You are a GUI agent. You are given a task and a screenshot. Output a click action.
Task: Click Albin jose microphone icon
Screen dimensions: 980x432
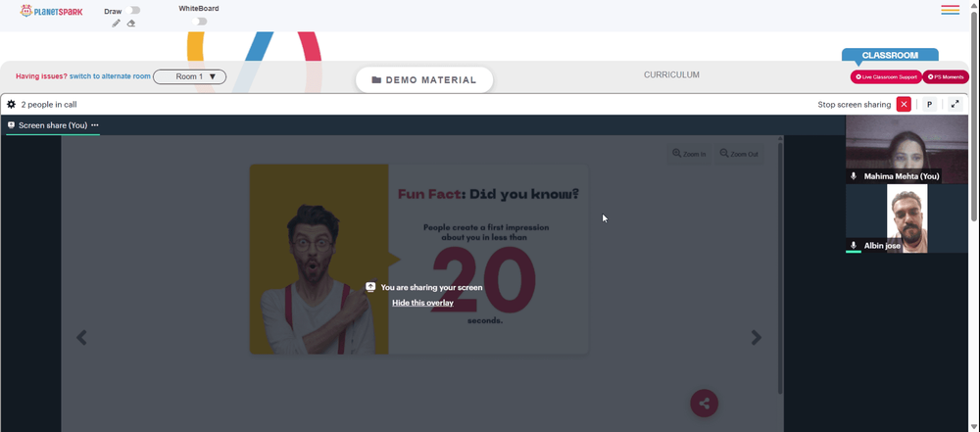point(854,246)
